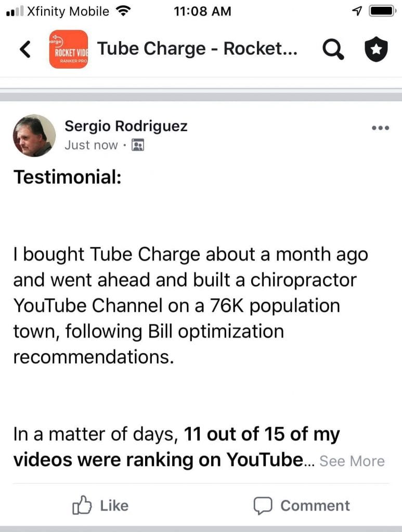Image resolution: width=402 pixels, height=532 pixels.
Task: Tap the group audience icon beside timestamp
Action: click(x=138, y=145)
